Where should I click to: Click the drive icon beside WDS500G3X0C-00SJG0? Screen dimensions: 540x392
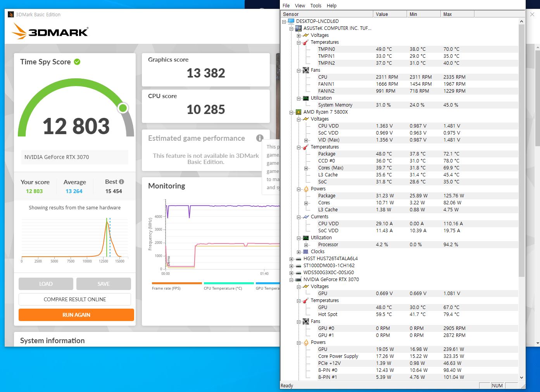pos(298,273)
